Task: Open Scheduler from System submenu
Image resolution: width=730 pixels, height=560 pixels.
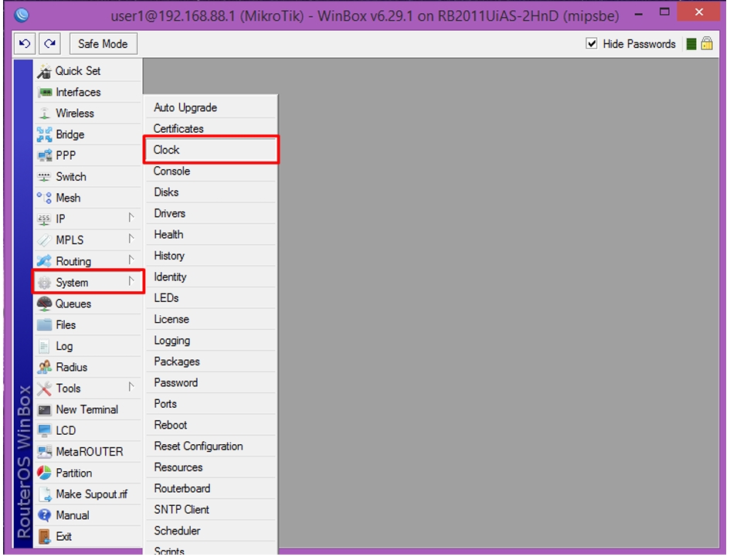Action: click(x=212, y=531)
